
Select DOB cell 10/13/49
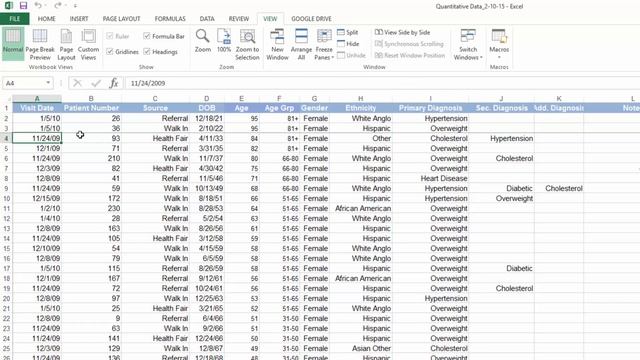click(x=207, y=189)
